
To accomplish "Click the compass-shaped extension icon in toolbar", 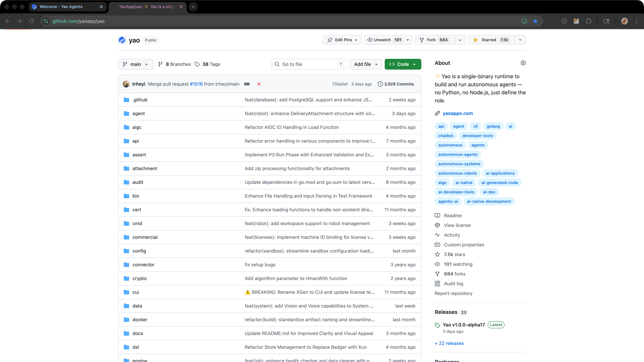I will tap(564, 21).
